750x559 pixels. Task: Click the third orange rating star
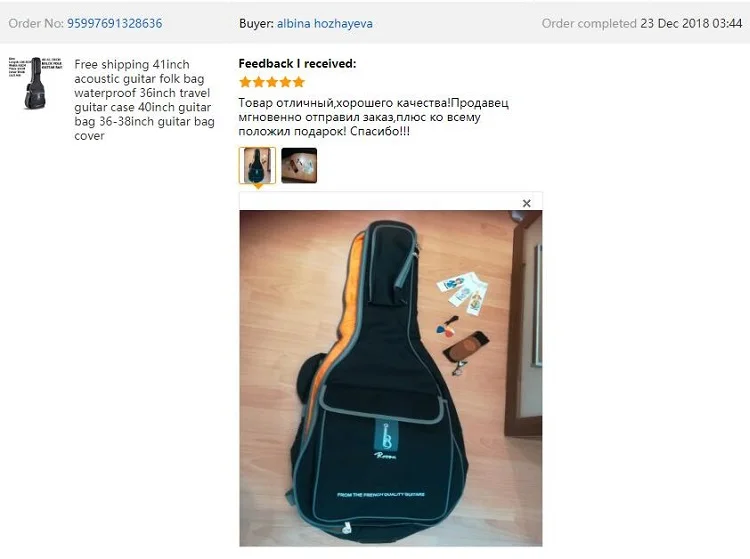(272, 82)
